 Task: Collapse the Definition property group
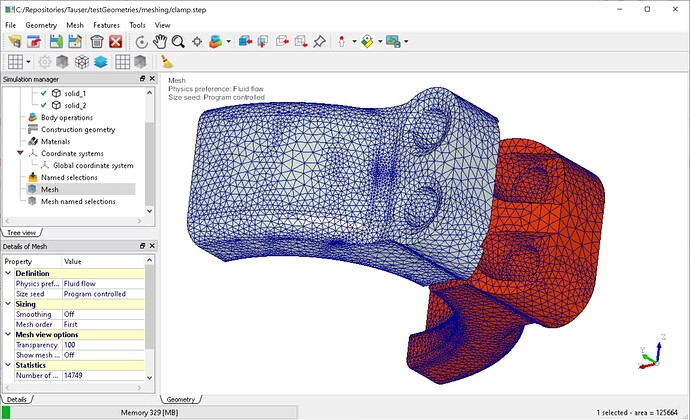click(8, 273)
